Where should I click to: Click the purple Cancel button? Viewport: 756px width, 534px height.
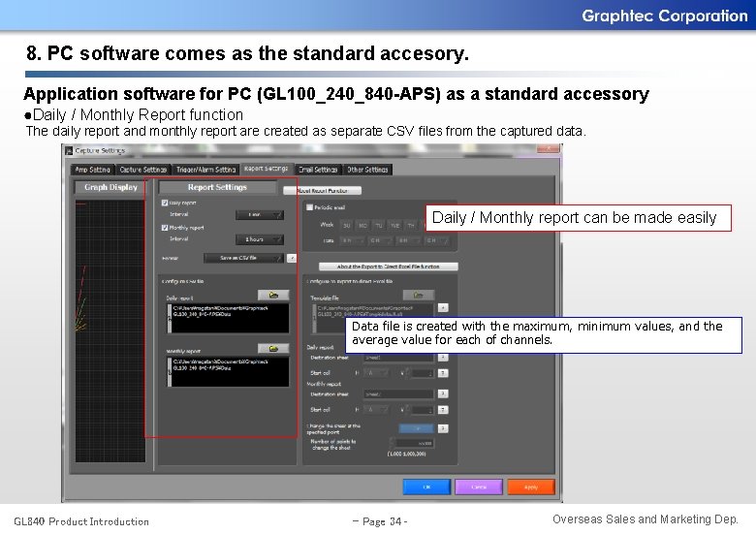pyautogui.click(x=479, y=487)
